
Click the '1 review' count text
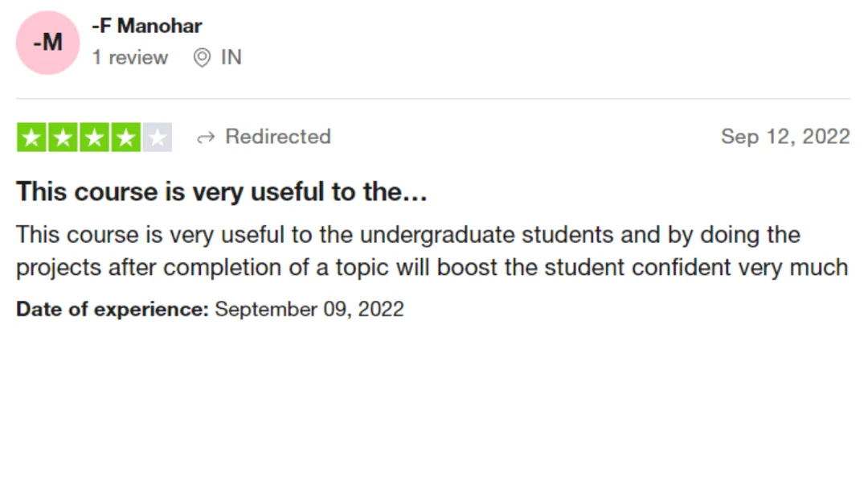130,58
